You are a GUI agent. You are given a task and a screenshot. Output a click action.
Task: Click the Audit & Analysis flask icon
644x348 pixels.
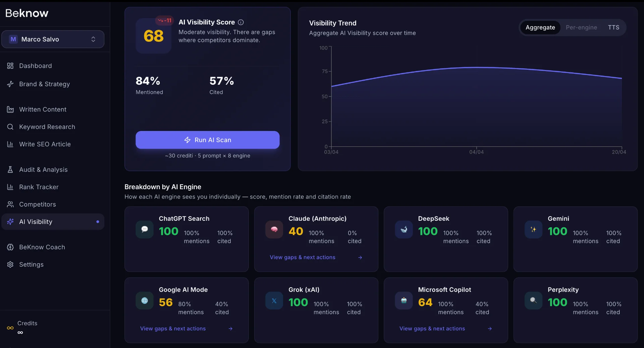(x=10, y=170)
